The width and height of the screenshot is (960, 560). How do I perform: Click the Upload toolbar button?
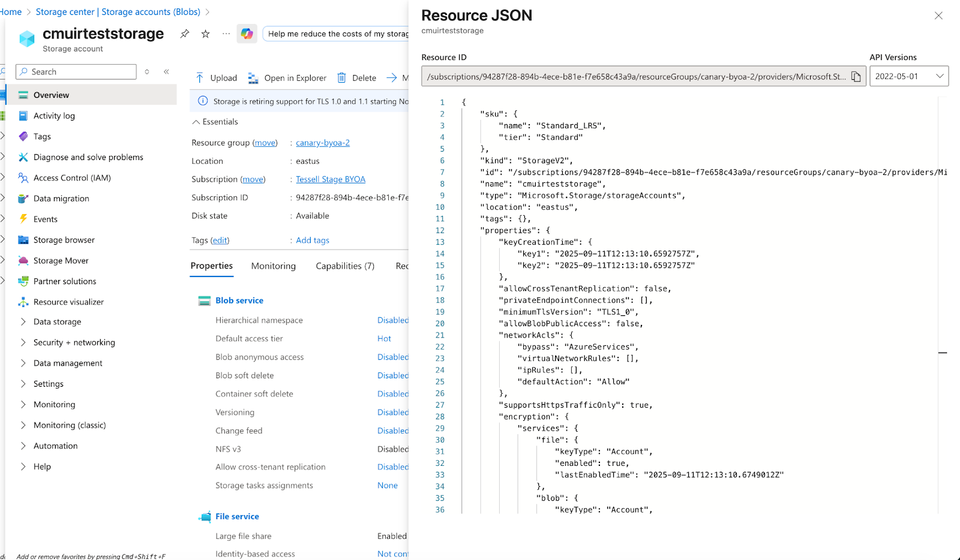pos(217,78)
